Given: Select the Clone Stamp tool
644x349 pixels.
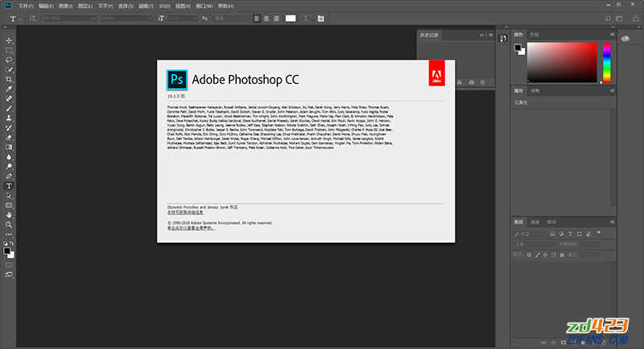Looking at the screenshot, I should coord(9,118).
